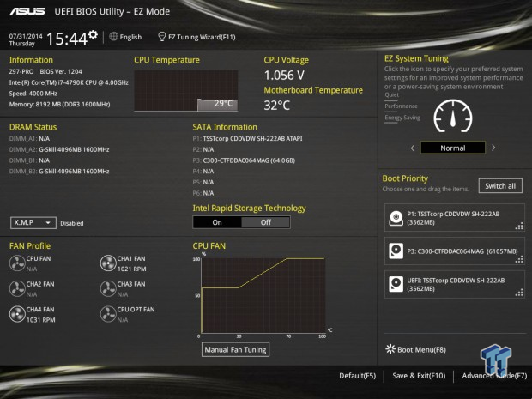
Task: Click the 07/31/2014 date text
Action: [x=26, y=36]
